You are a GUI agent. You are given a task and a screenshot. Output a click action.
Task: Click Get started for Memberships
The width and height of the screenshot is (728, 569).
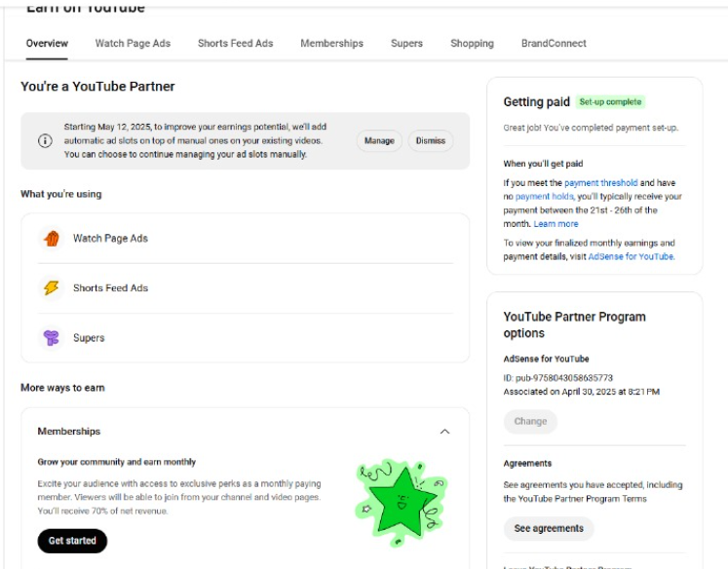(x=72, y=541)
